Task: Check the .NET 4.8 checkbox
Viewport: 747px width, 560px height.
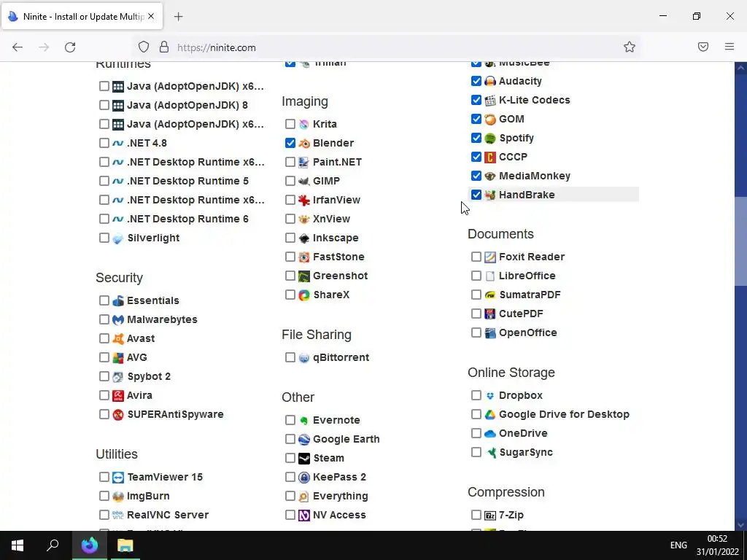Action: (x=104, y=143)
